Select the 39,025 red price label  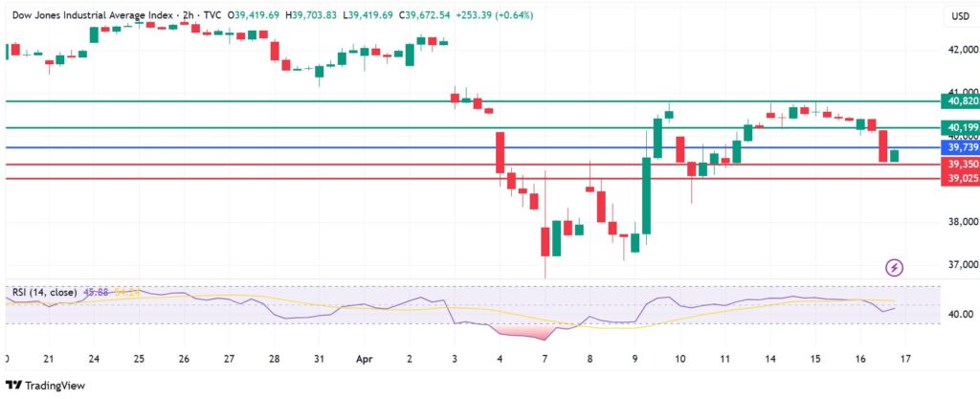click(x=960, y=179)
